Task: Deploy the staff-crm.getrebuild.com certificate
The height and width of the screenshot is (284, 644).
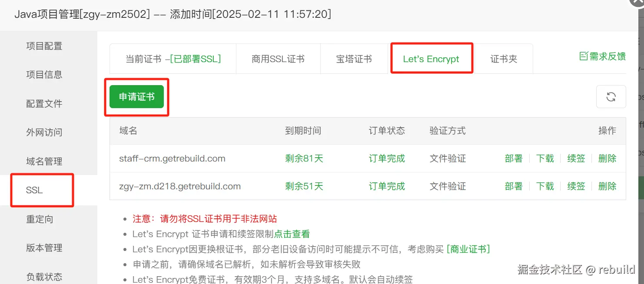Action: point(514,159)
